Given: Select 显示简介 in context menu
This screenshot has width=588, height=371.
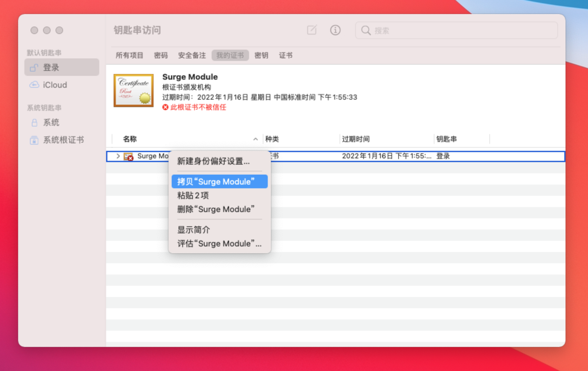Looking at the screenshot, I should click(219, 230).
